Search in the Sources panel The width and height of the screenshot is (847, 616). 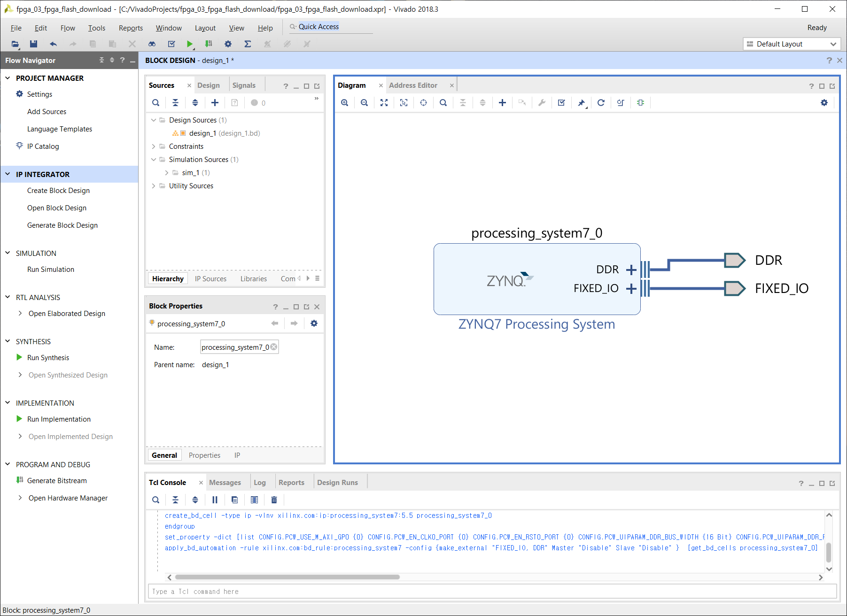pos(156,103)
